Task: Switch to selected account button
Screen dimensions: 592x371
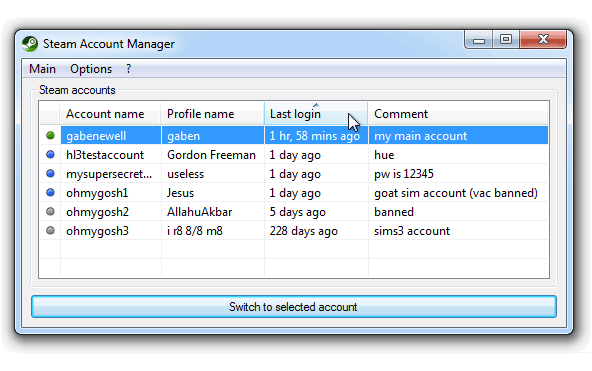Action: coord(294,306)
